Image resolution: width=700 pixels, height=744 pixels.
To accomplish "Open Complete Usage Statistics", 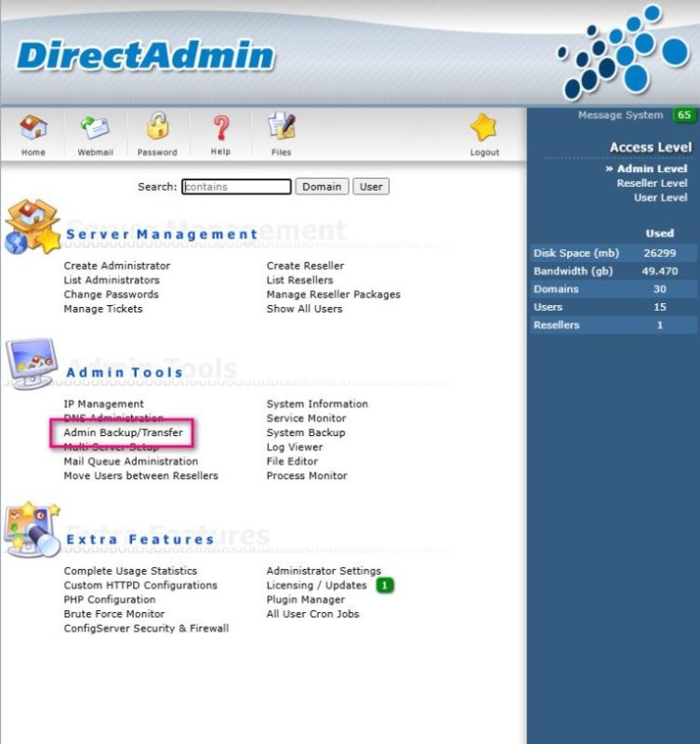I will point(130,571).
